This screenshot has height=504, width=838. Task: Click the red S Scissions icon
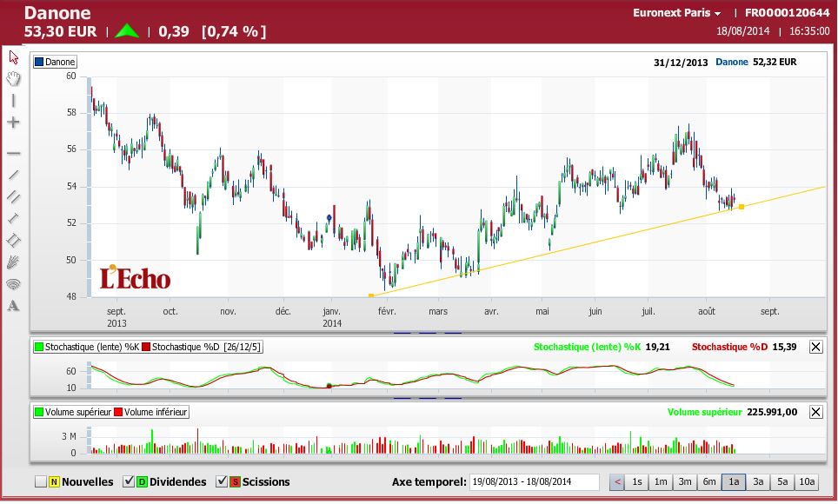point(235,482)
